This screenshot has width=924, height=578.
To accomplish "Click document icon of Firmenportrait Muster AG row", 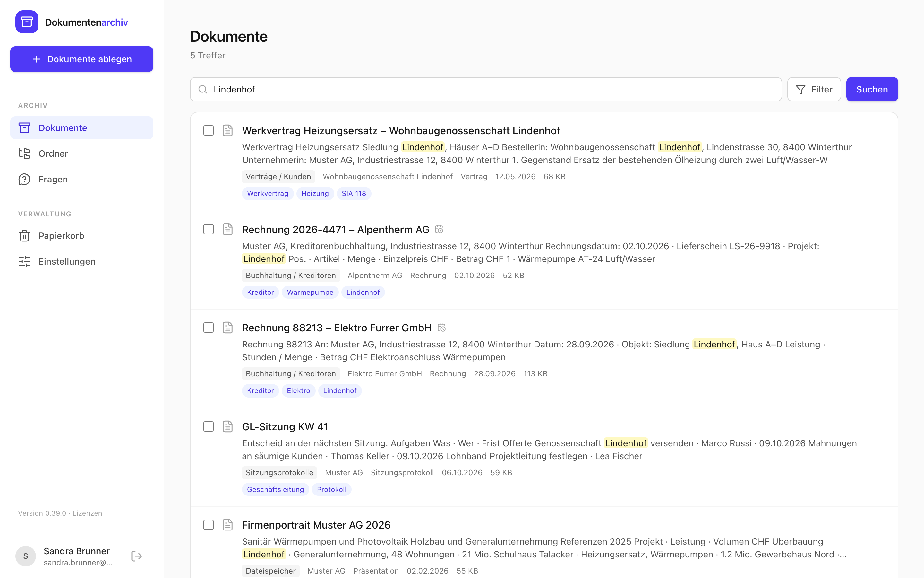I will pos(227,525).
